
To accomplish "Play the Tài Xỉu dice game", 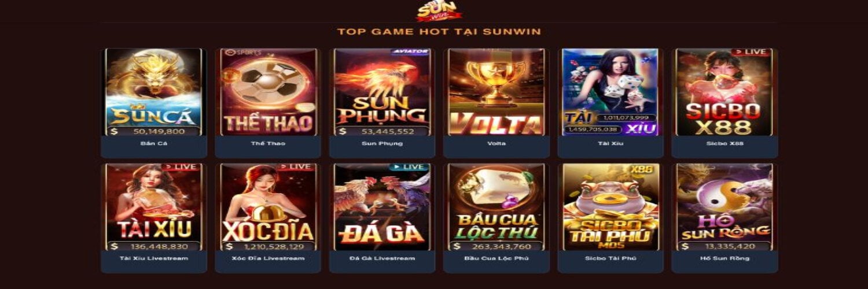I will click(x=610, y=92).
